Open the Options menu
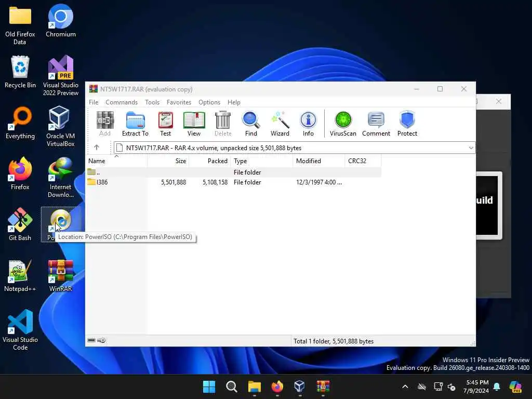The height and width of the screenshot is (399, 532). pos(209,102)
